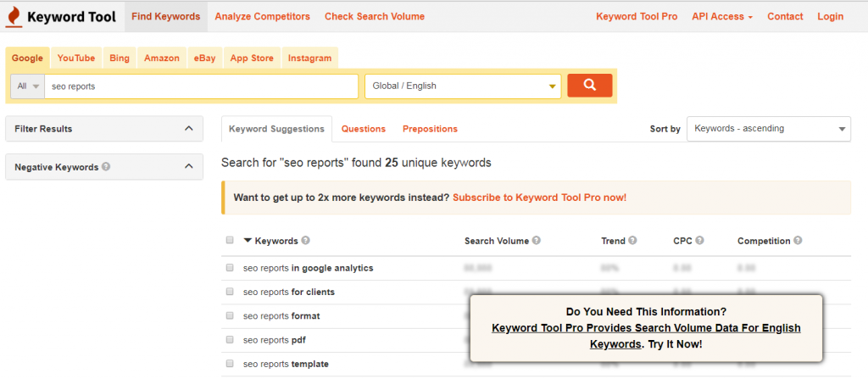The width and height of the screenshot is (868, 379).
Task: Click the help icon next to Keywords header
Action: [305, 241]
